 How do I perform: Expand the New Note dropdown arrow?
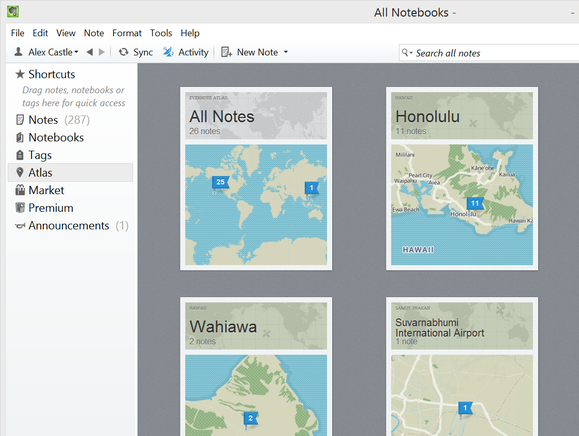click(286, 52)
